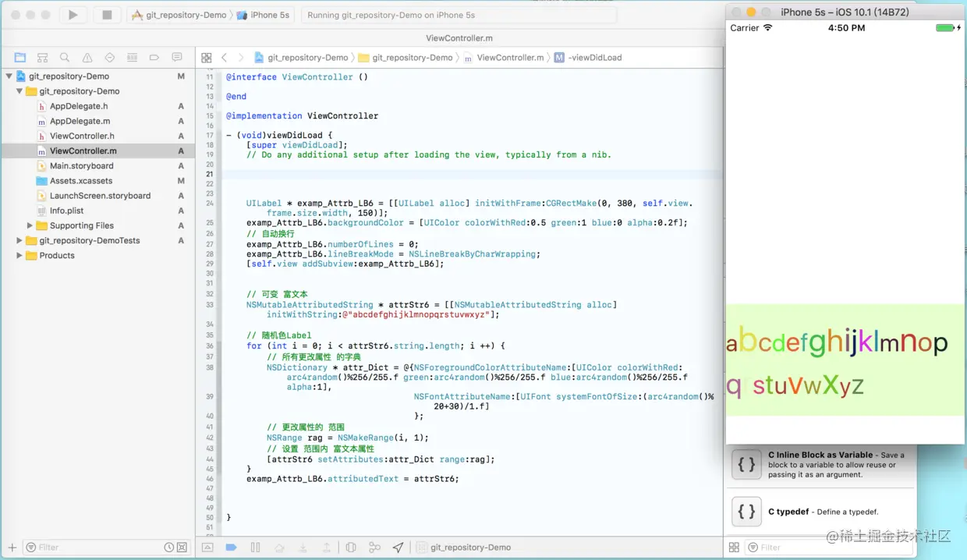Click the ViewController.m tab title
This screenshot has height=560, width=967.
pos(459,38)
